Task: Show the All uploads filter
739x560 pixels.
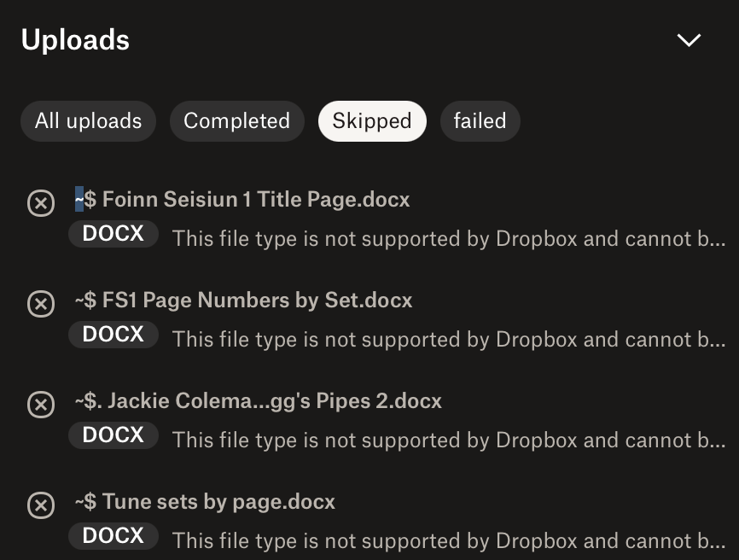Action: 88,121
